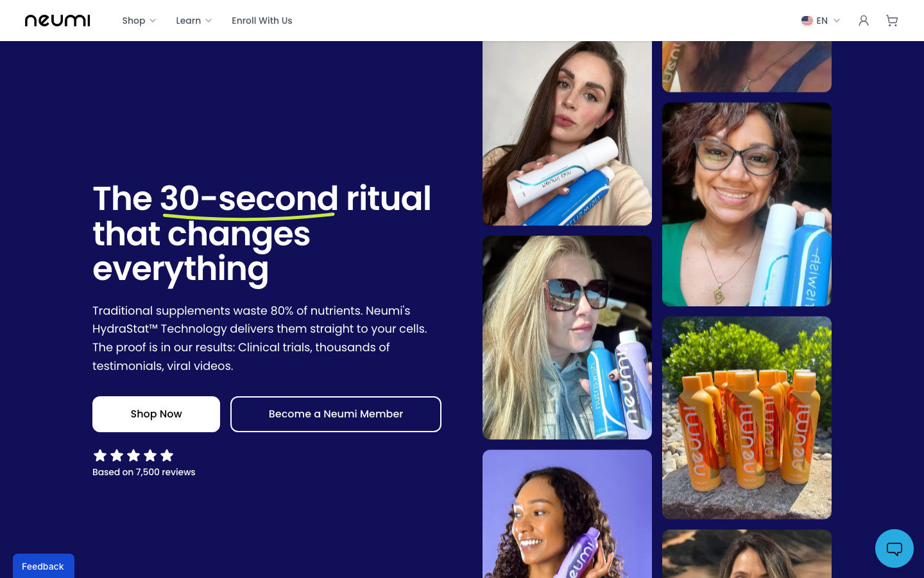The image size is (924, 578).
Task: Click the US flag language icon
Action: pyautogui.click(x=807, y=21)
